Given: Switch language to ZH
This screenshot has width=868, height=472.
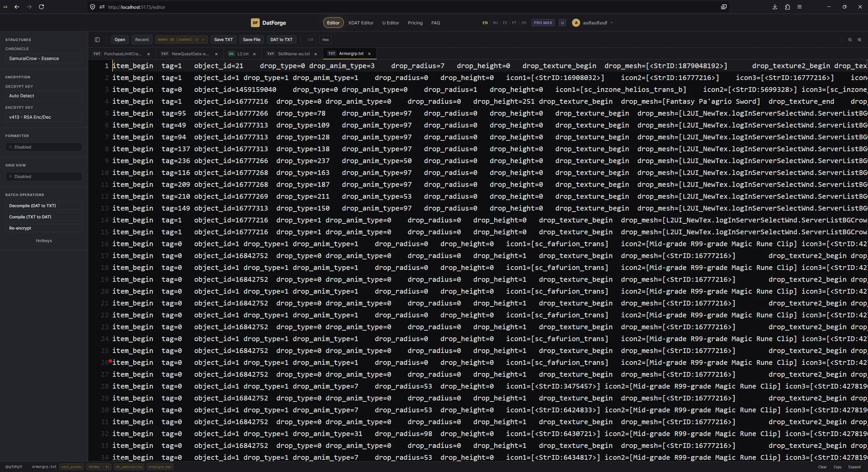Looking at the screenshot, I should click(524, 23).
